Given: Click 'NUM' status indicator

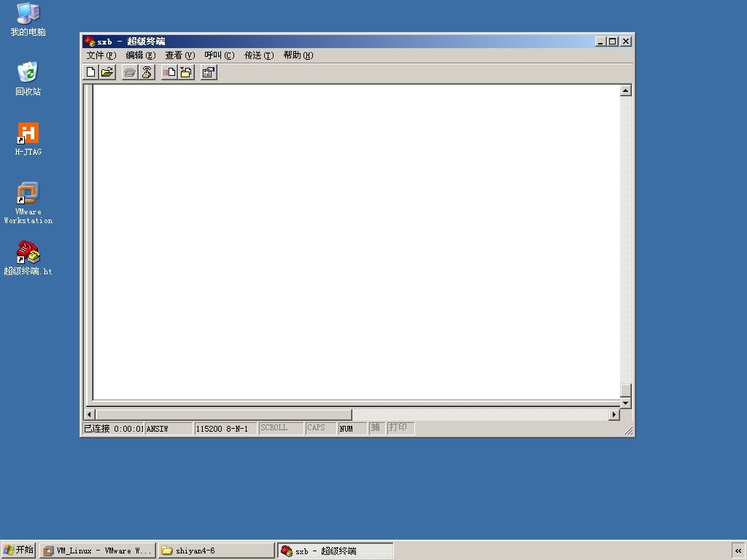Looking at the screenshot, I should (x=352, y=428).
